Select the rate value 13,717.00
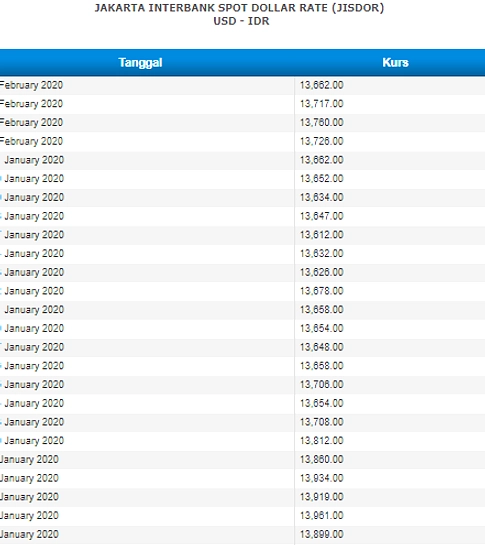485x545 pixels. pyautogui.click(x=322, y=104)
